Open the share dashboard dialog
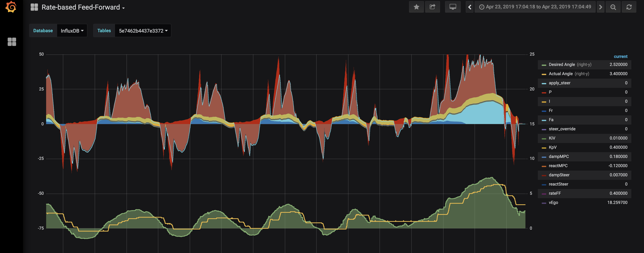Viewport: 644px width, 253px height. pos(433,7)
